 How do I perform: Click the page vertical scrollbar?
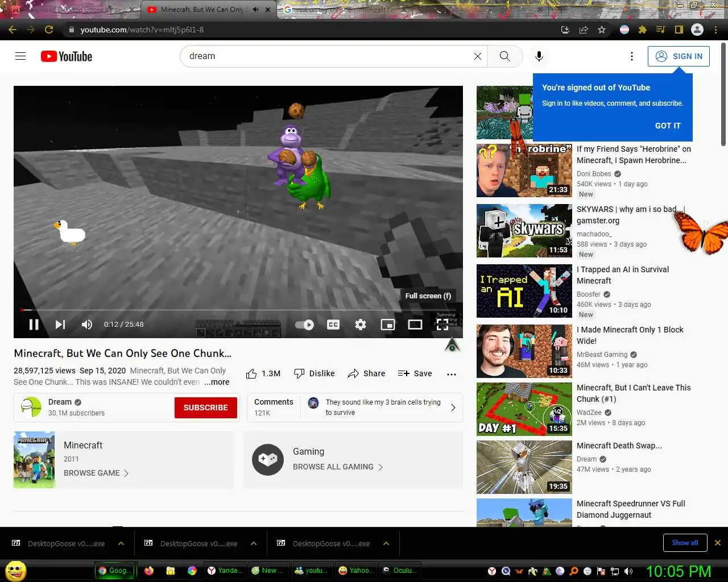723,94
